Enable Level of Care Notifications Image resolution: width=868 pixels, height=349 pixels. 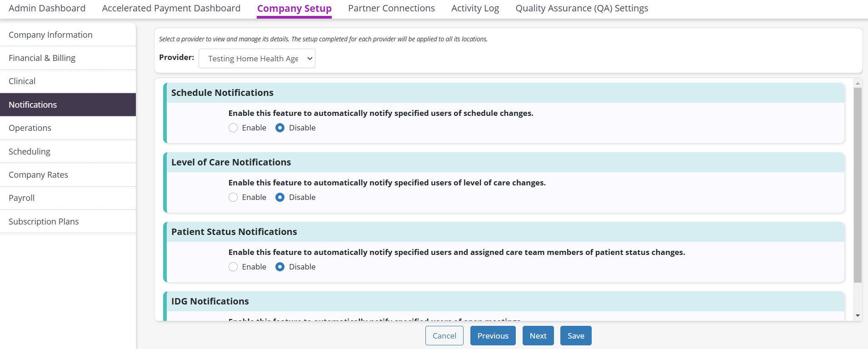point(233,197)
